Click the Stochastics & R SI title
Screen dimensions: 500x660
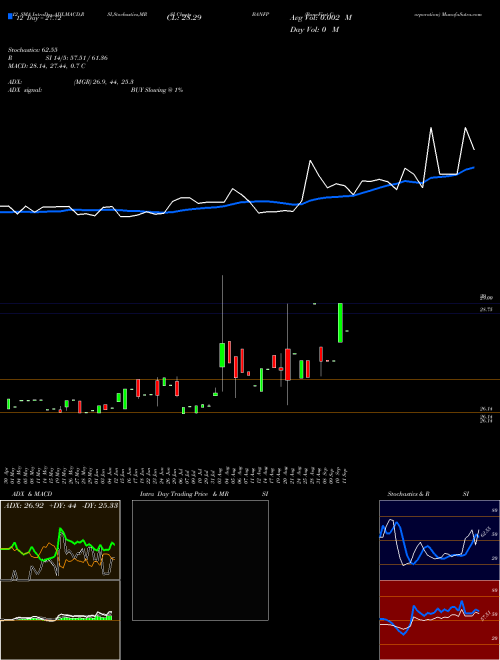click(428, 494)
